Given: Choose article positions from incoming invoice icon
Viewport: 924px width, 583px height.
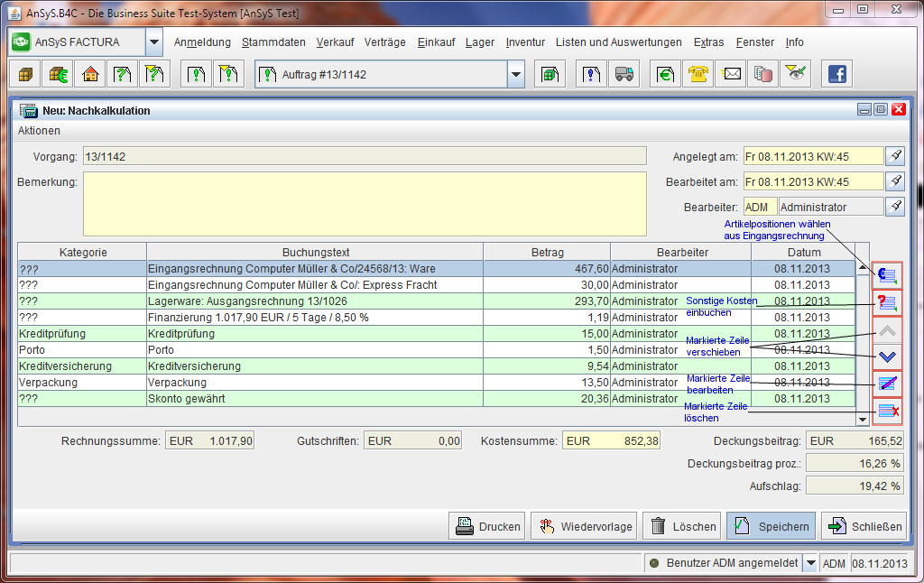Looking at the screenshot, I should 887,276.
